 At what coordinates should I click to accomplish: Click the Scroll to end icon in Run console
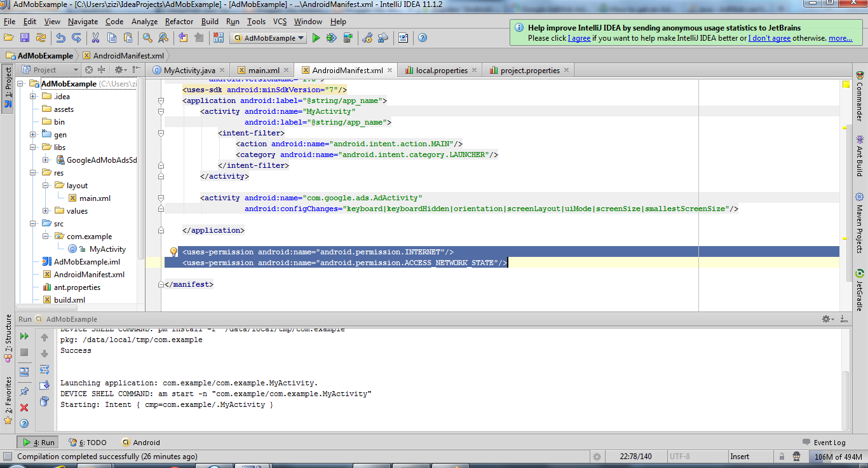[44, 385]
